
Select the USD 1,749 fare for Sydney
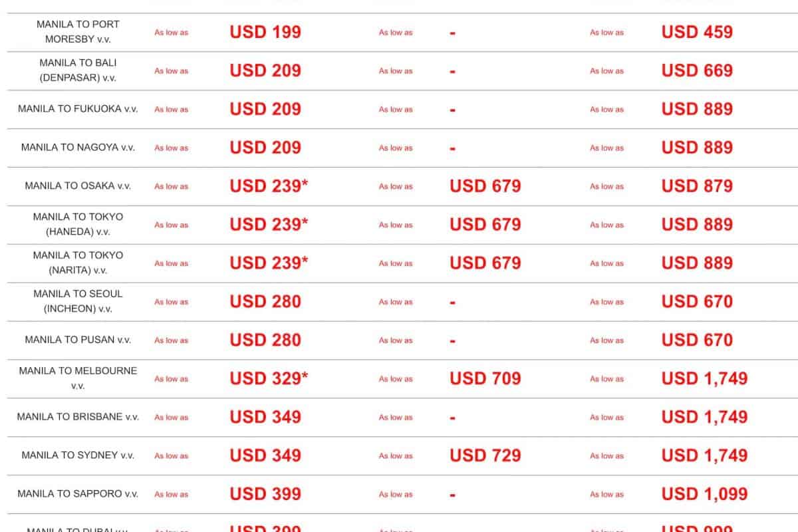(x=704, y=456)
